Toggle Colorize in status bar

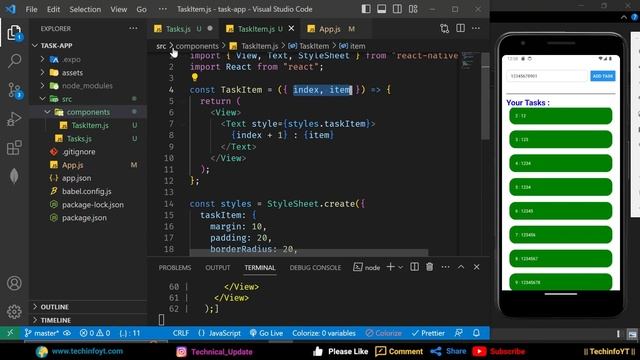(384, 333)
